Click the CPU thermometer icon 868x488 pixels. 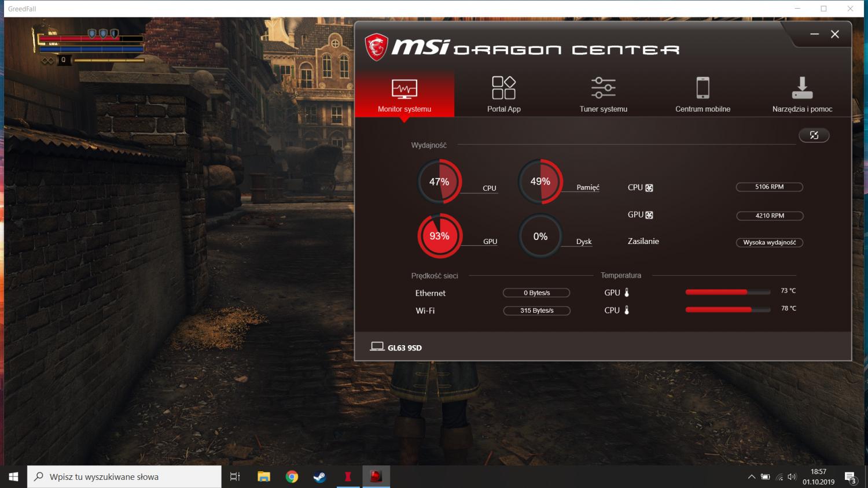[627, 310]
